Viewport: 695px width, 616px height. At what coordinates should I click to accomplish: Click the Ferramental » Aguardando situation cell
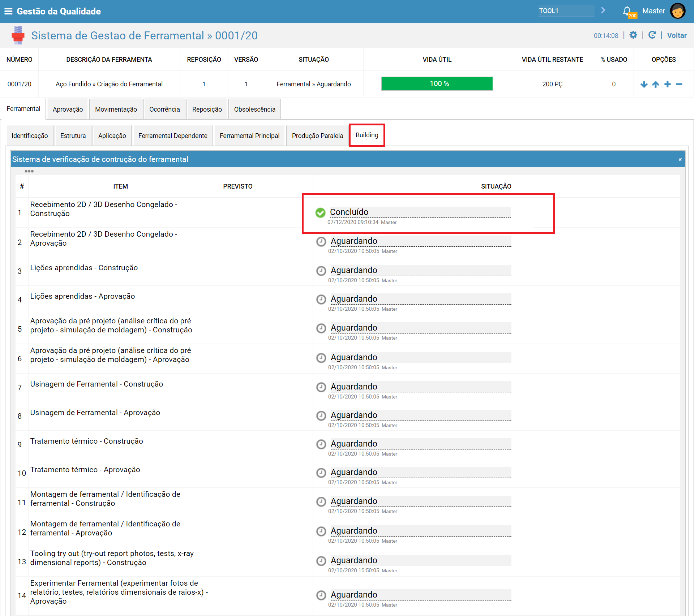click(314, 84)
